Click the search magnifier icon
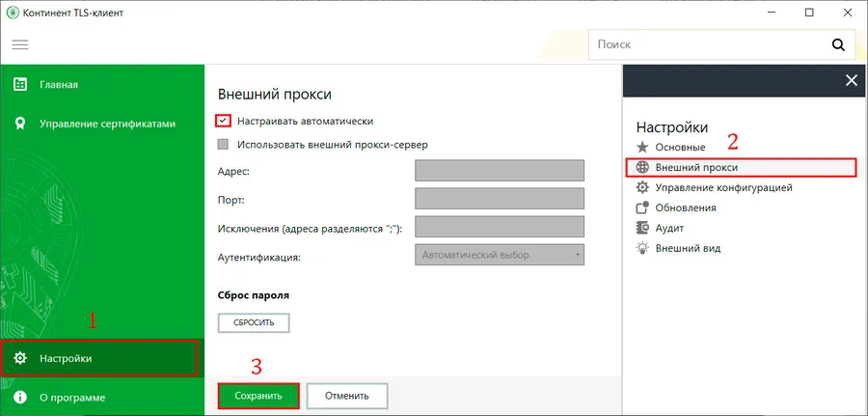This screenshot has width=868, height=416. click(x=838, y=44)
